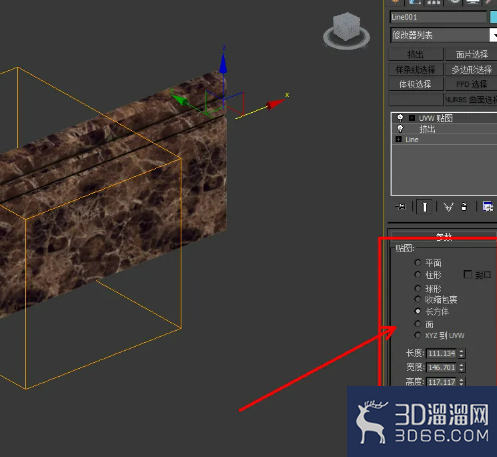
Task: Click the 高度 spinner arrows
Action: (462, 382)
